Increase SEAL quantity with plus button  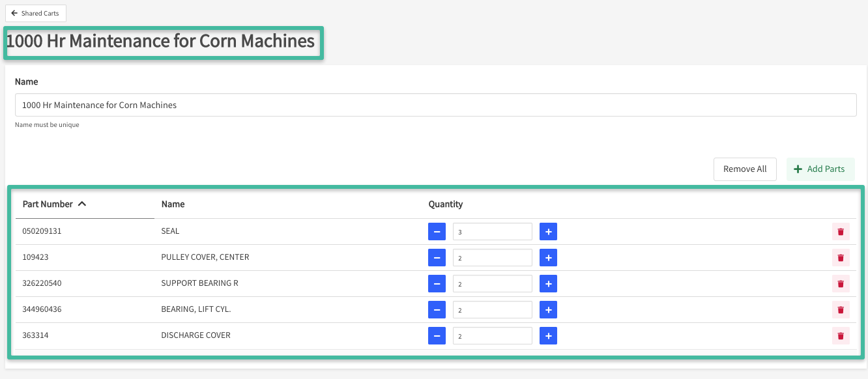pyautogui.click(x=548, y=232)
